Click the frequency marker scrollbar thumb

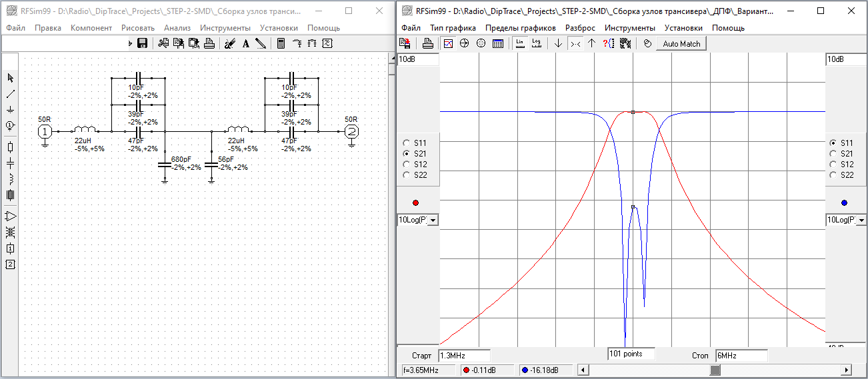[715, 370]
